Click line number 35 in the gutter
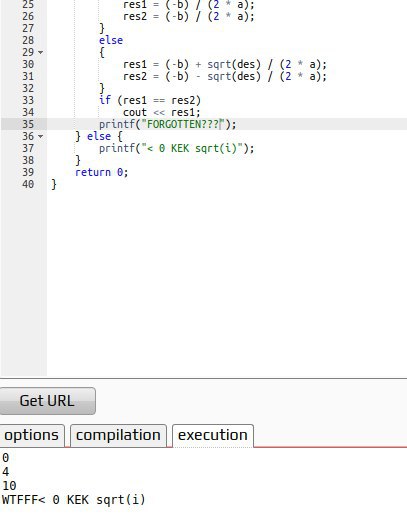Viewport: 407px width, 528px height. [28, 124]
